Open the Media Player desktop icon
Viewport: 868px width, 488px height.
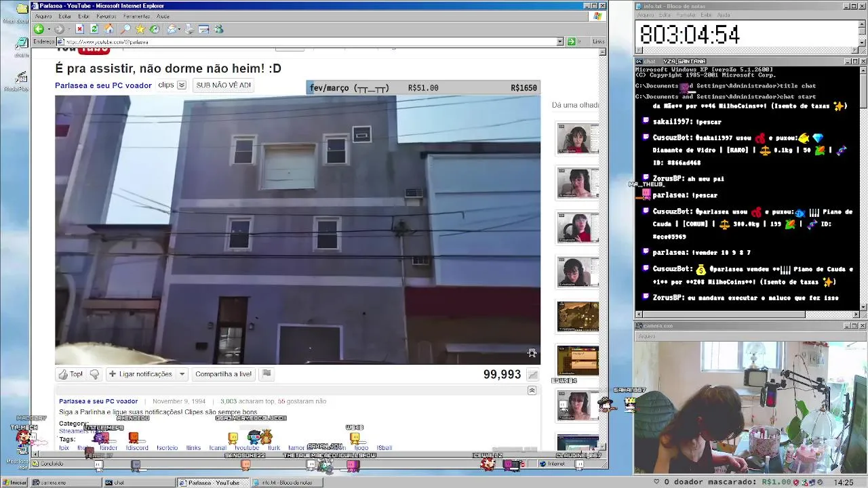[x=21, y=78]
